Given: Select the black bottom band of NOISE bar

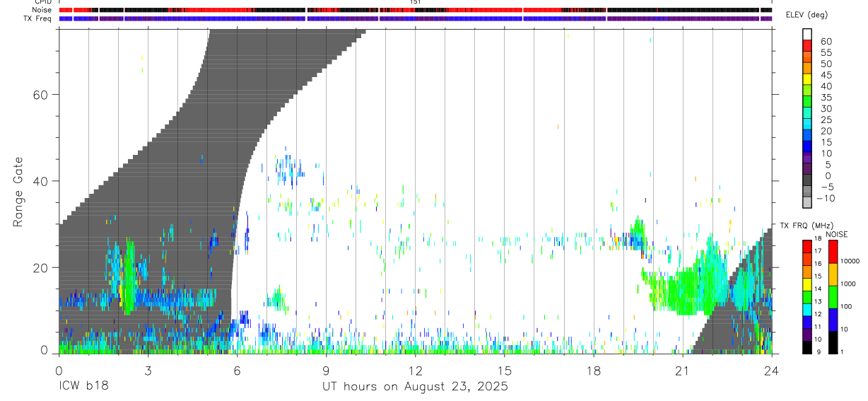Looking at the screenshot, I should coord(833,342).
